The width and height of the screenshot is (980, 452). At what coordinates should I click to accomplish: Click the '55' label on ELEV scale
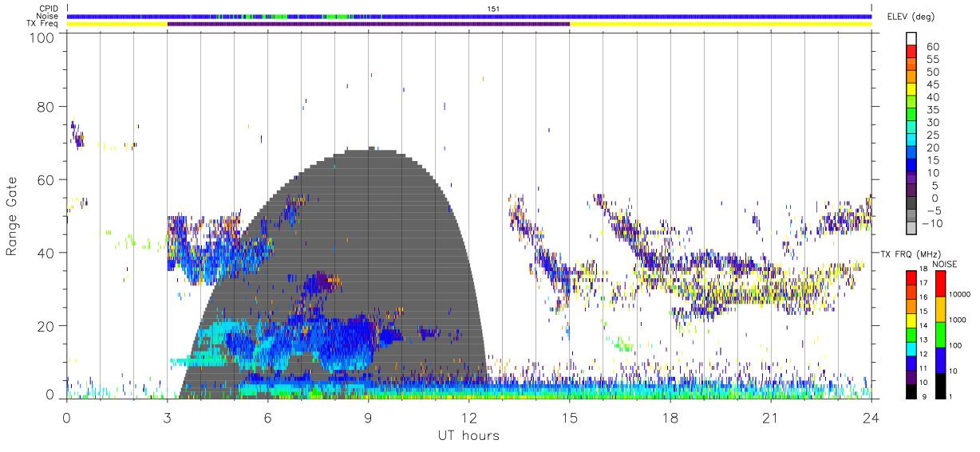tap(933, 59)
